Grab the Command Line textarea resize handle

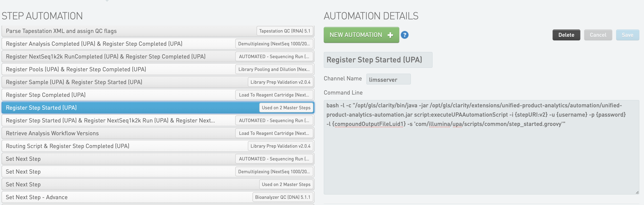pyautogui.click(x=637, y=192)
